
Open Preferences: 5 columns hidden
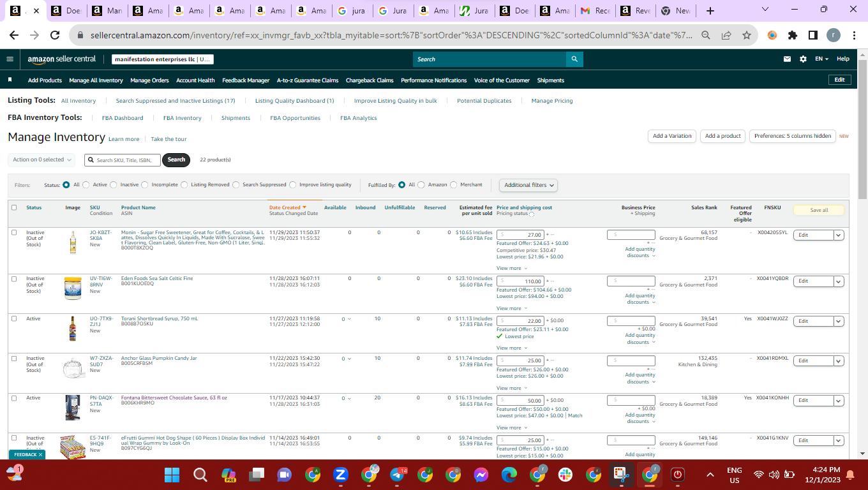(793, 136)
